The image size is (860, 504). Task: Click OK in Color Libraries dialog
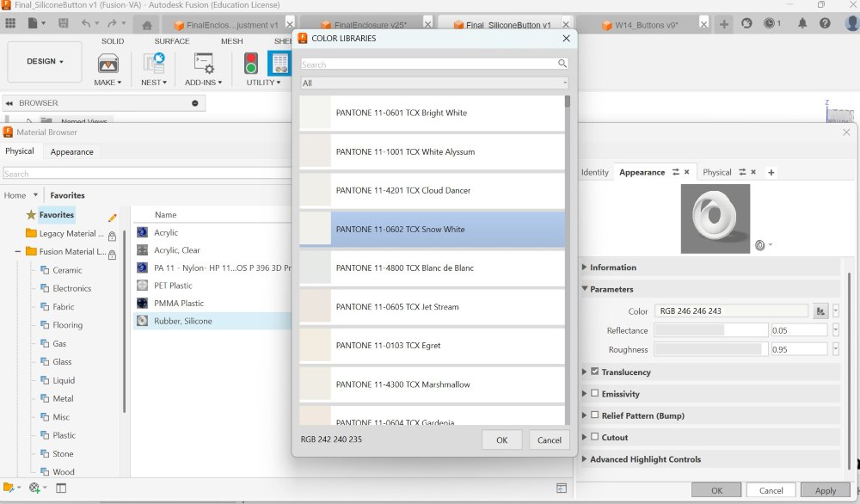pyautogui.click(x=502, y=439)
